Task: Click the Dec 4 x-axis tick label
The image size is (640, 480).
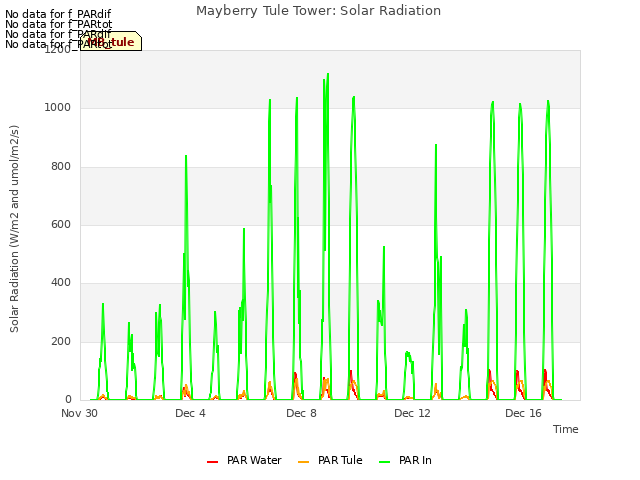Action: coord(190,413)
